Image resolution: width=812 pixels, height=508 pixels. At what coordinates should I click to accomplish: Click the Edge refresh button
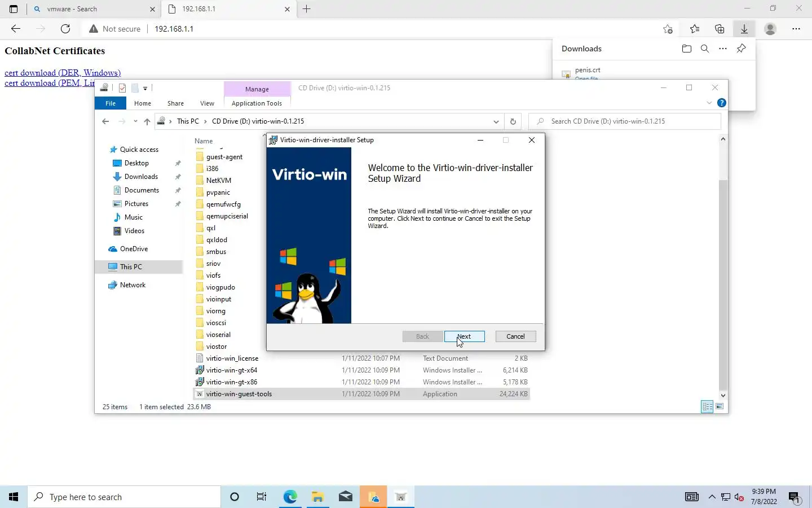(x=65, y=29)
